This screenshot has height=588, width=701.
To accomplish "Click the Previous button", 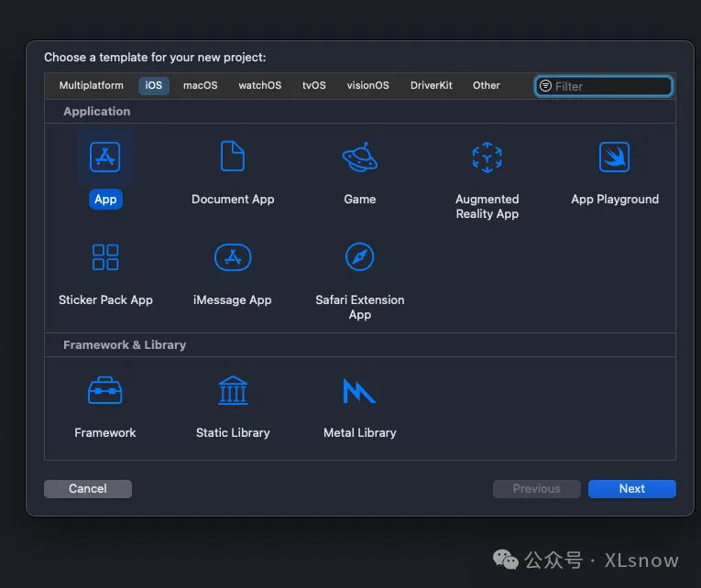I will (536, 489).
